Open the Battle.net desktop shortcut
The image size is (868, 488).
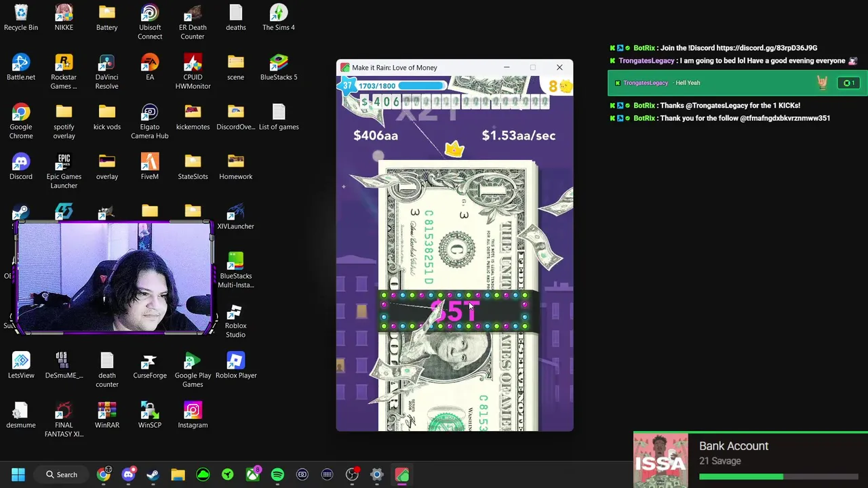21,67
